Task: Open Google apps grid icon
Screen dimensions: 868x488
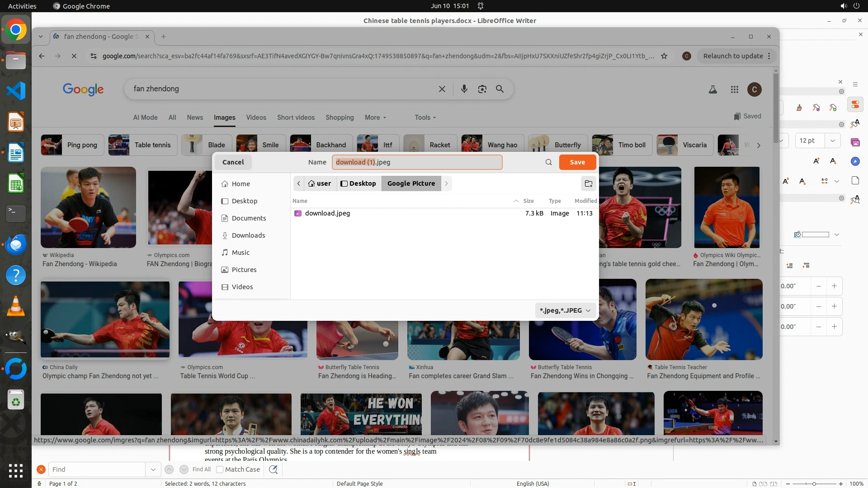Action: pos(734,89)
